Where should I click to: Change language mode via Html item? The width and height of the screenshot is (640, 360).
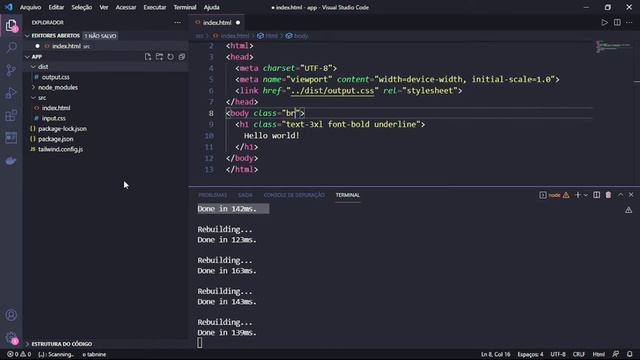(x=598, y=354)
